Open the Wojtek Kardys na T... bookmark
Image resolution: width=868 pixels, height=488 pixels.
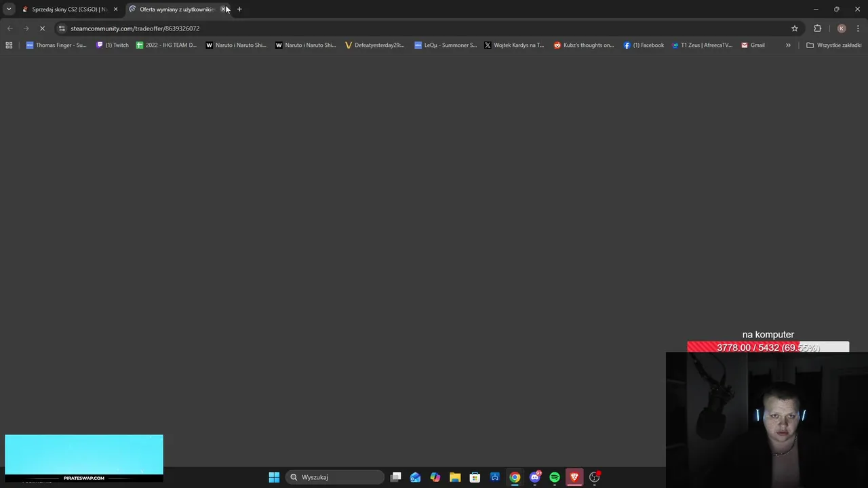click(514, 45)
